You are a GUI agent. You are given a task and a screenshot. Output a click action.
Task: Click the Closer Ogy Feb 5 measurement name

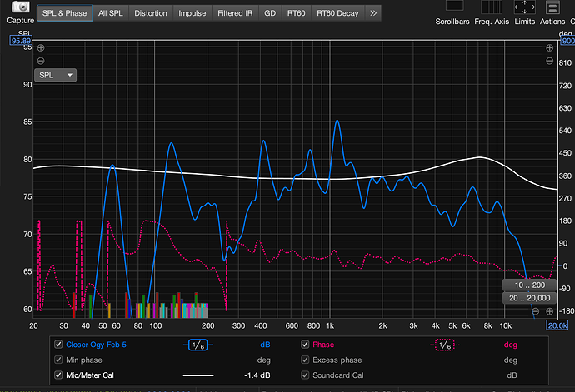click(x=96, y=345)
